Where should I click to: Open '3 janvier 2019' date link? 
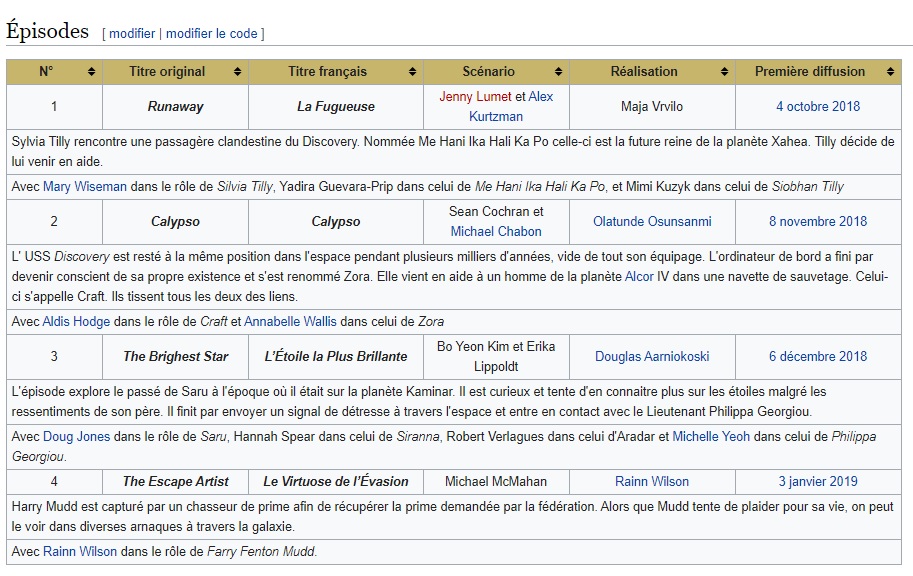click(818, 482)
